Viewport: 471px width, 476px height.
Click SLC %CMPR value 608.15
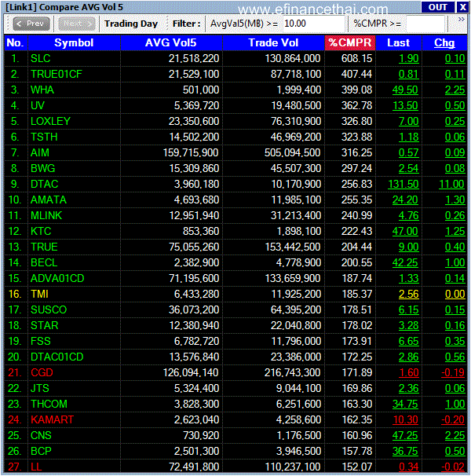356,58
